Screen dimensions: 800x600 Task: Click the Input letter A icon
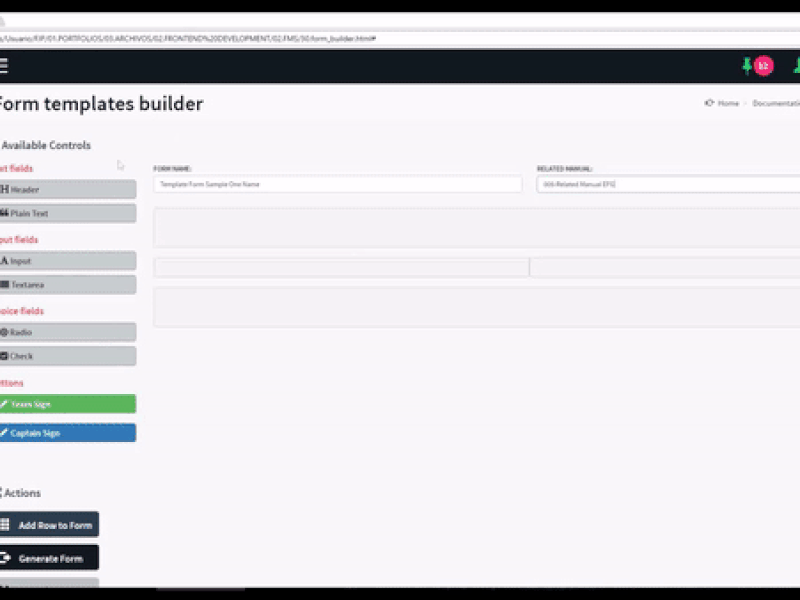tap(4, 261)
